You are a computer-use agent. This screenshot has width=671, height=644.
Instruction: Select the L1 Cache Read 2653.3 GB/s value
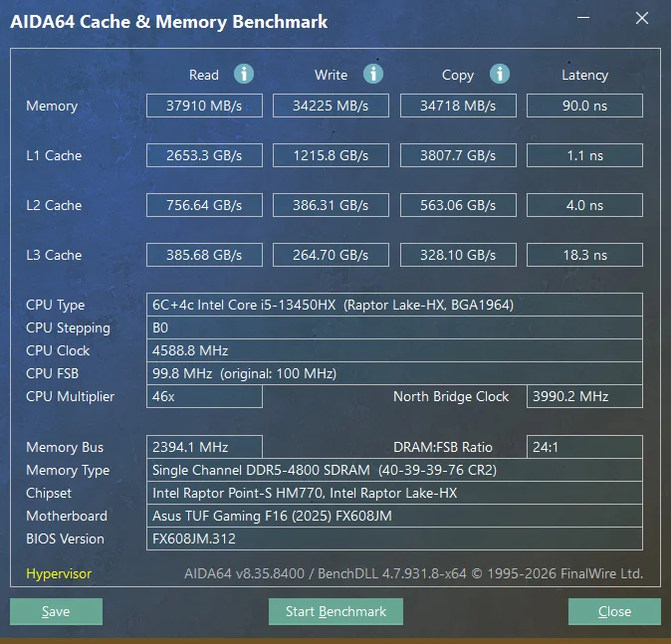[x=204, y=155]
